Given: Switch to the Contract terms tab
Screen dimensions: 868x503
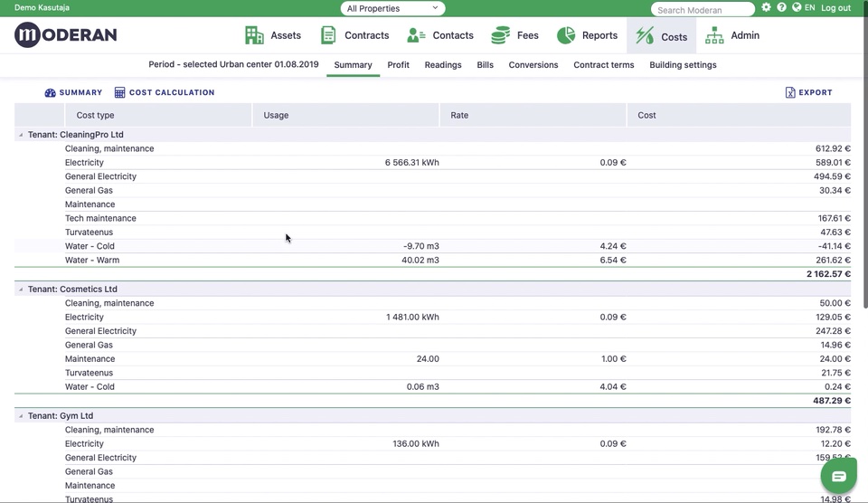Looking at the screenshot, I should pyautogui.click(x=603, y=65).
